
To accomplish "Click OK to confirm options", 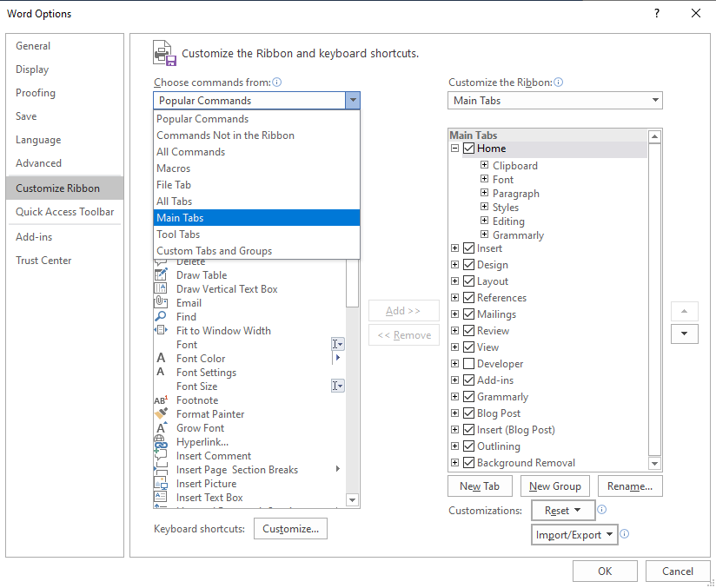I will 605,571.
